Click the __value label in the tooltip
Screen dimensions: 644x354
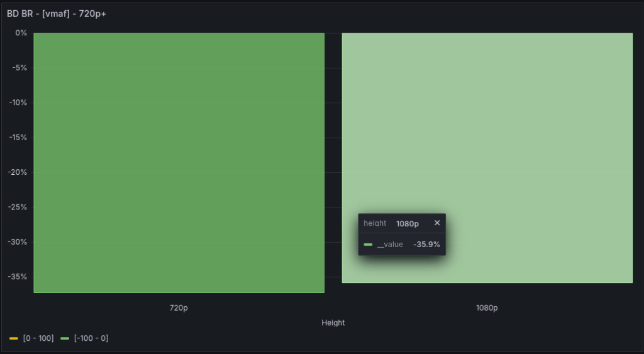point(390,245)
